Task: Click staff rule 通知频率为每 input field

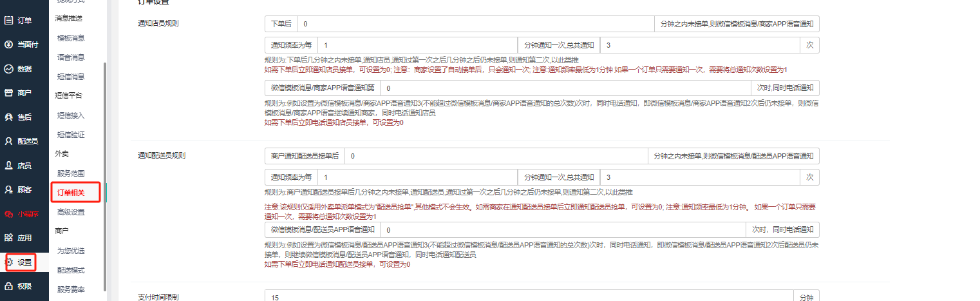Action: [418, 46]
